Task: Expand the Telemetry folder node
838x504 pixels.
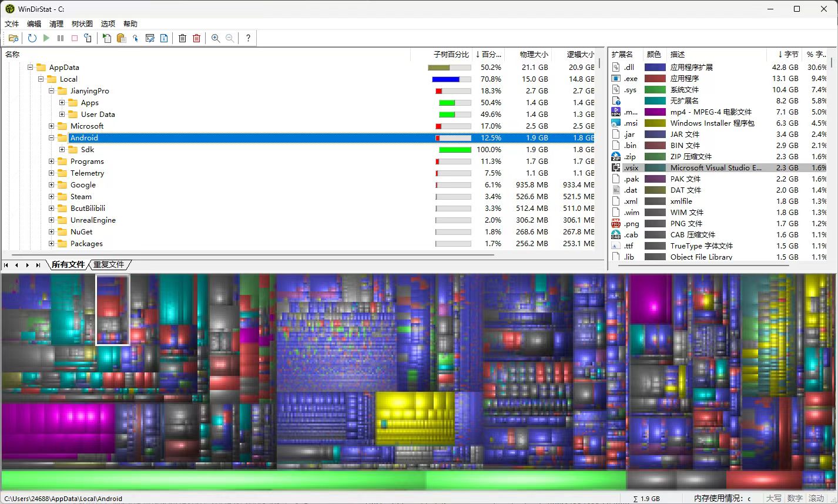Action: [x=52, y=173]
